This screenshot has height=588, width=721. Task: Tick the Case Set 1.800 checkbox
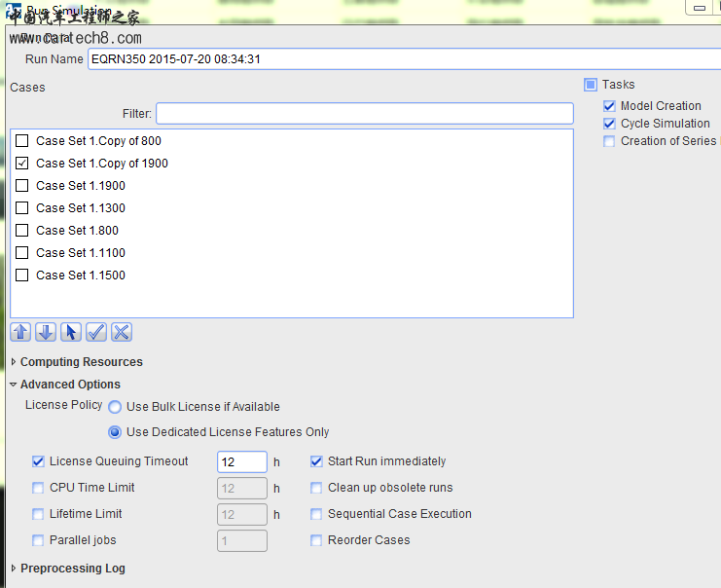(22, 230)
